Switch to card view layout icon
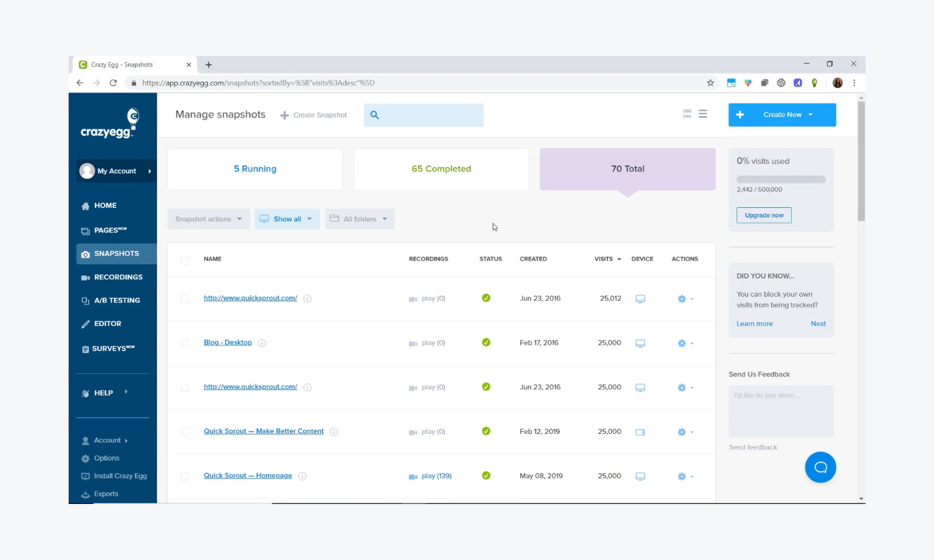The height and width of the screenshot is (560, 934). (687, 115)
